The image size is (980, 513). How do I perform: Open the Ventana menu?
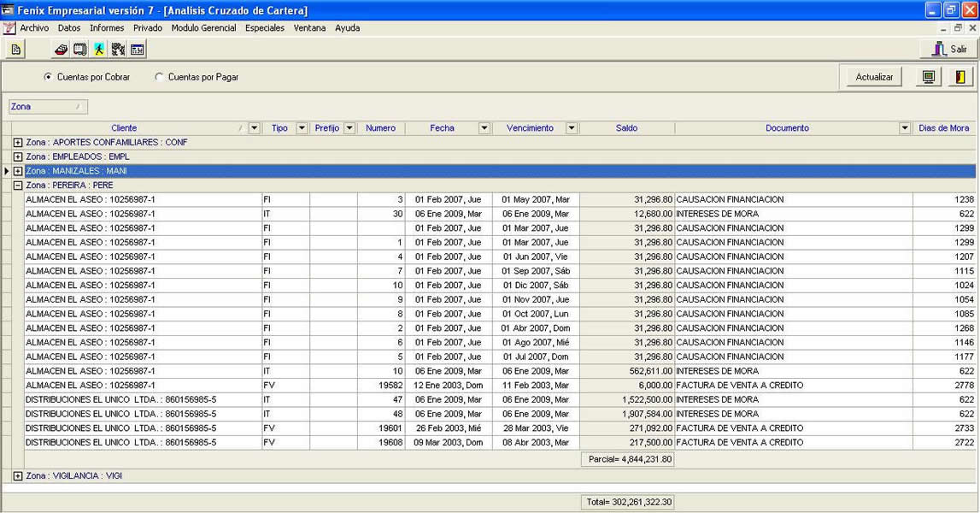309,28
